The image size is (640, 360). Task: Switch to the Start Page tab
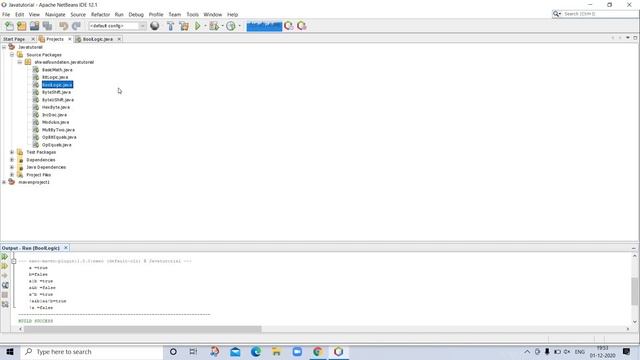pyautogui.click(x=14, y=39)
